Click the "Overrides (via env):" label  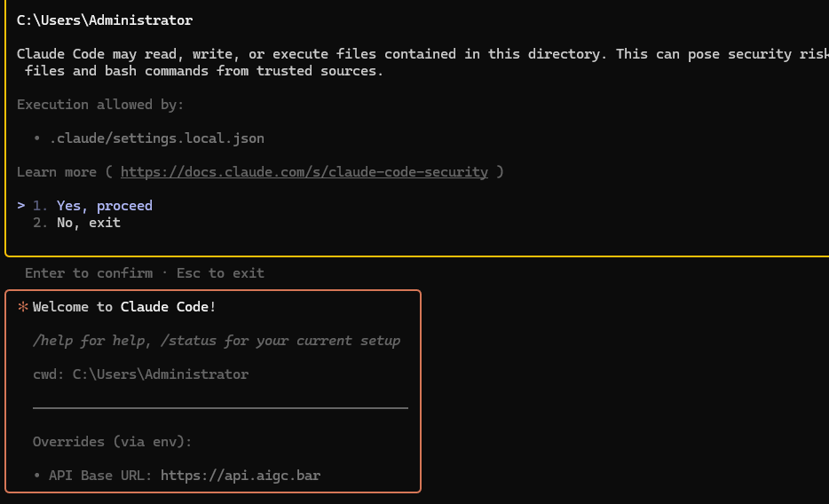[112, 442]
